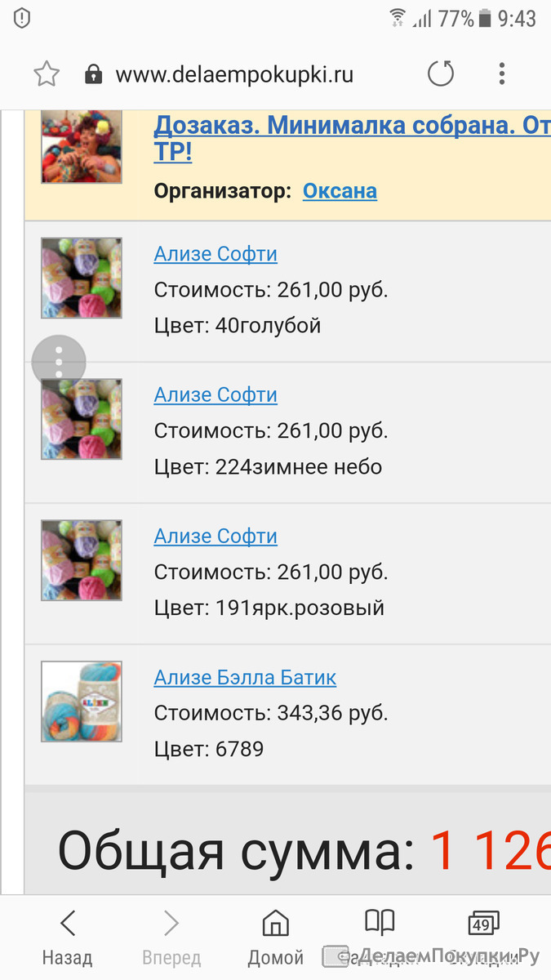
Task: Tap the yarn thumbnail for 224зимнее небо
Action: tap(82, 419)
